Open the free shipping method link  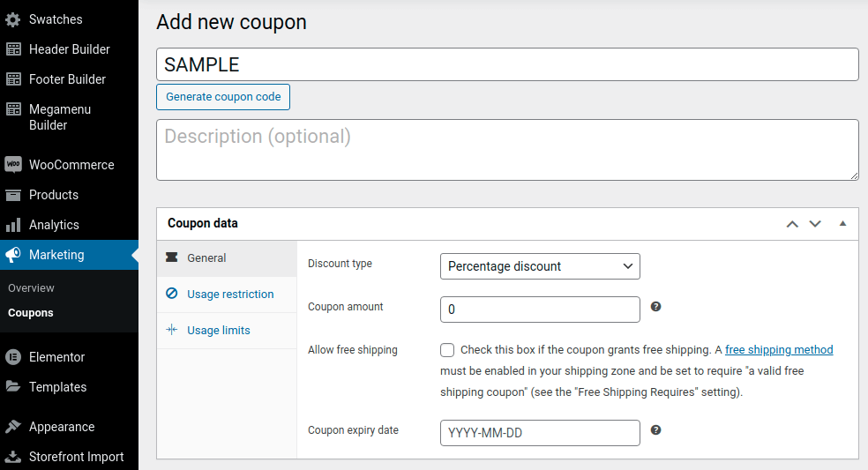(779, 350)
